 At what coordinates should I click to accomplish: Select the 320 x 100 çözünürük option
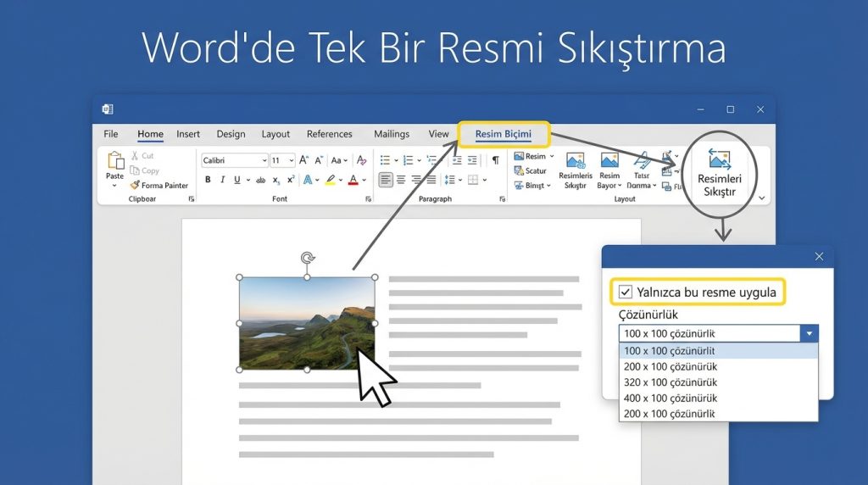click(x=718, y=382)
